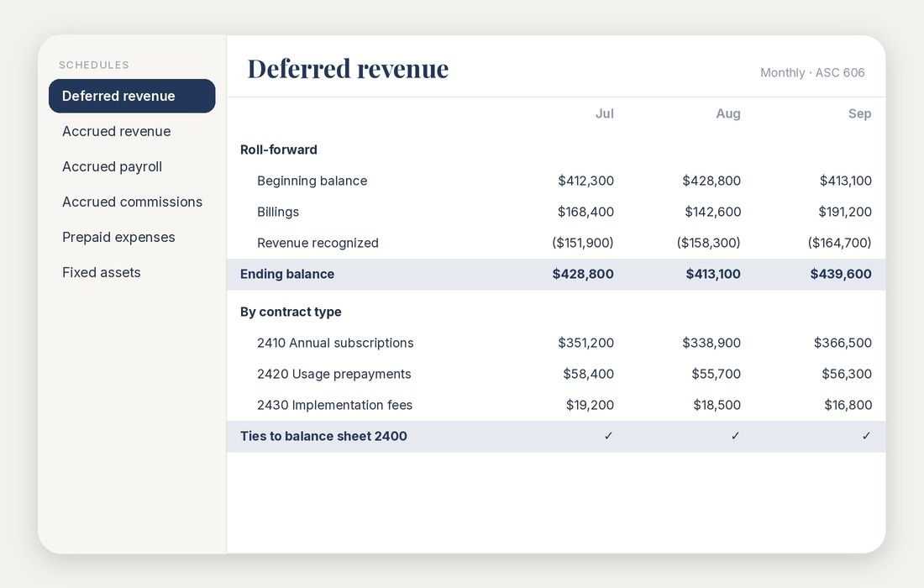Screen dimensions: 924x588
Task: Click the SCHEDULES sidebar heading
Action: 94,65
